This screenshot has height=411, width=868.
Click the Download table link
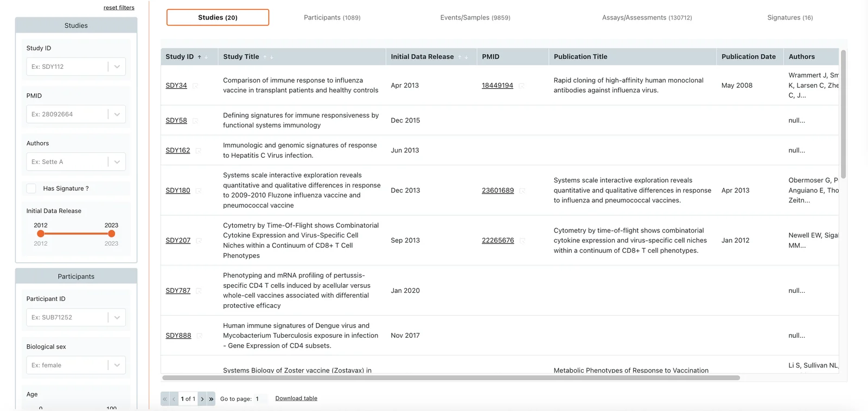click(296, 399)
